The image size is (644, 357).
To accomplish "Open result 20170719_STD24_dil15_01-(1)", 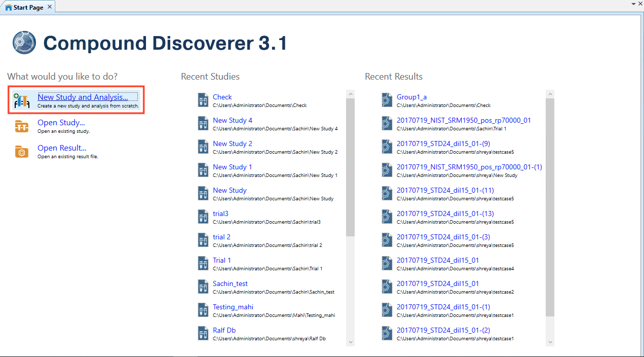I will (443, 307).
